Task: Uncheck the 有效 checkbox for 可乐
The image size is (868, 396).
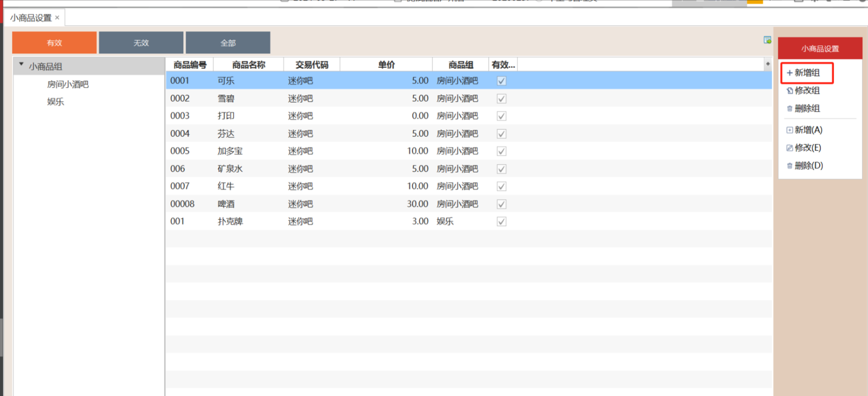Action: pos(501,81)
